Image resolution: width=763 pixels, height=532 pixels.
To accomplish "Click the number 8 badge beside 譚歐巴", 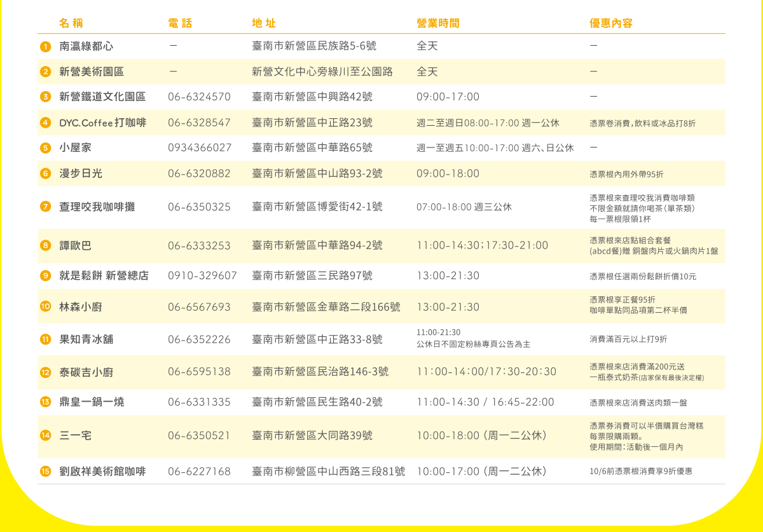I will pyautogui.click(x=45, y=245).
